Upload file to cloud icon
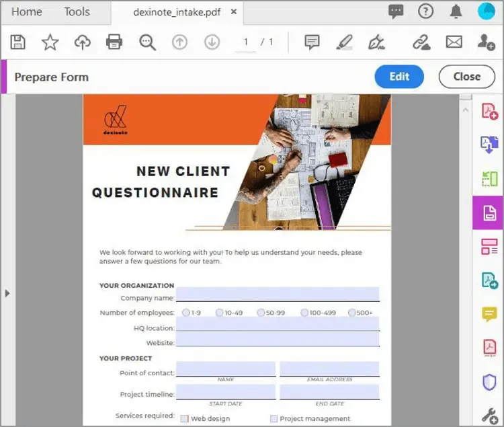Image resolution: width=504 pixels, height=427 pixels. [83, 42]
